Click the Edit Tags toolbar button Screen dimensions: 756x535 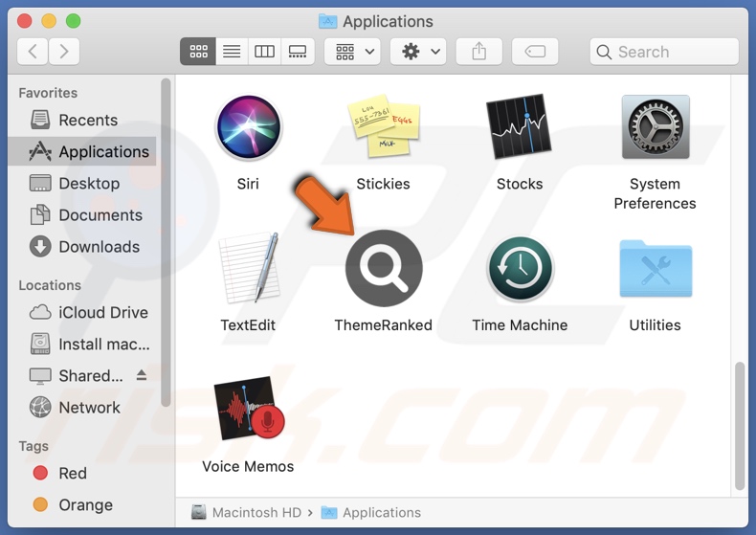click(535, 51)
